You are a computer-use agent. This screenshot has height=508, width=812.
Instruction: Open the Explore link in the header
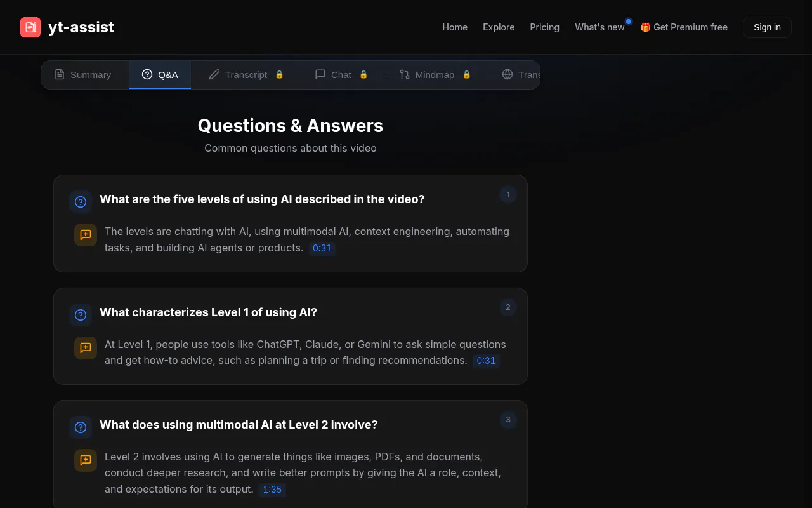coord(499,27)
